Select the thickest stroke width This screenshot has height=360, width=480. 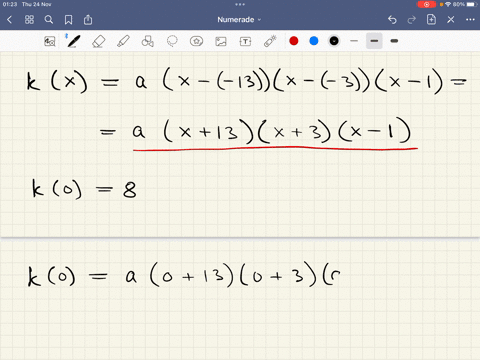394,41
